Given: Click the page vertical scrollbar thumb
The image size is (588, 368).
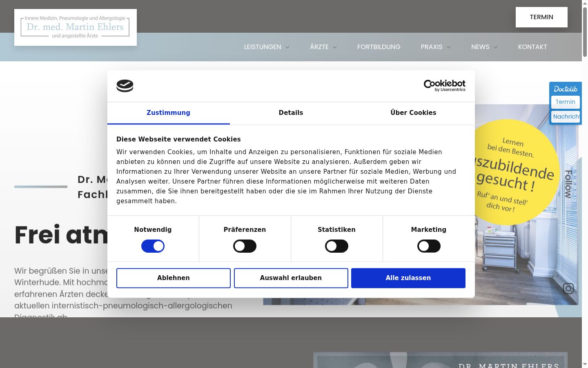Looking at the screenshot, I should coord(585,32).
